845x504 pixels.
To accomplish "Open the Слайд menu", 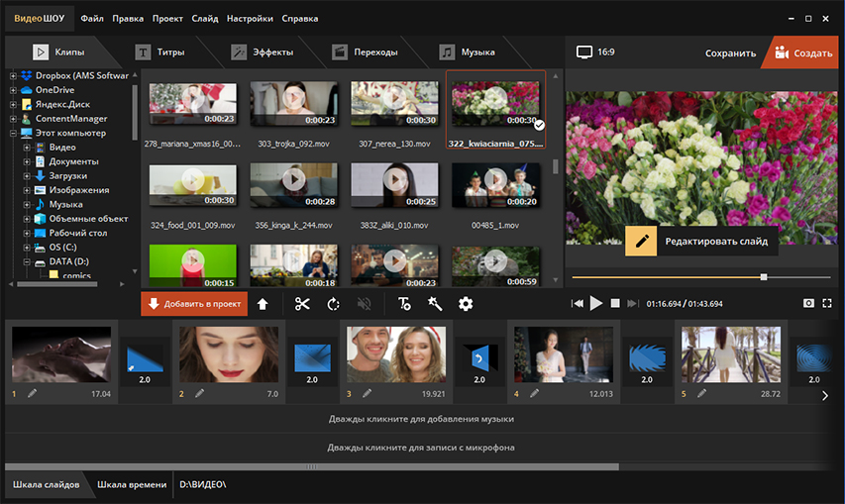I will 203,18.
